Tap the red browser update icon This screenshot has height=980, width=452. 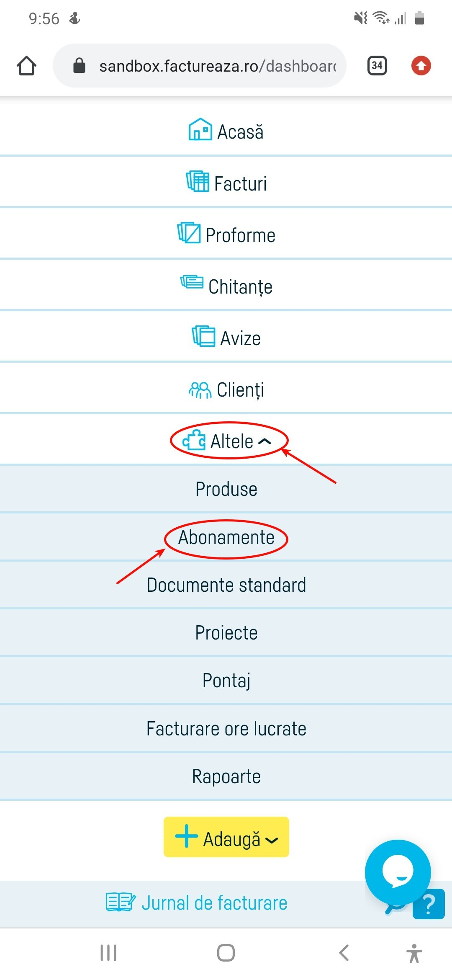click(x=421, y=66)
